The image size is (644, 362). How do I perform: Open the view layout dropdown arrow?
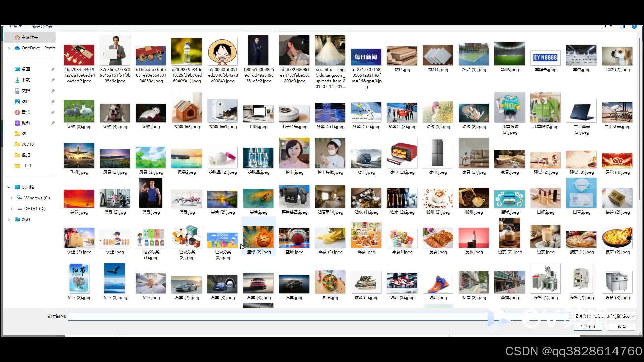[611, 26]
